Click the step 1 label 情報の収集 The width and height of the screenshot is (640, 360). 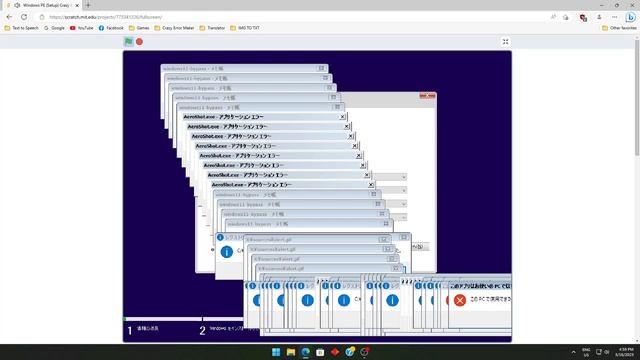click(148, 328)
